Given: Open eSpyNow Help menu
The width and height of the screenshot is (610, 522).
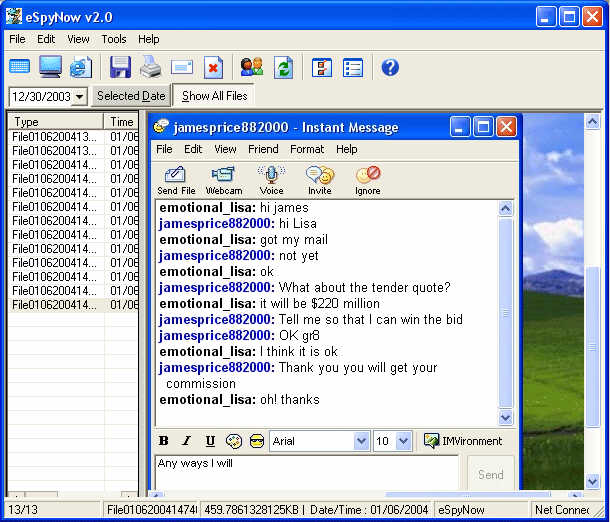Looking at the screenshot, I should tap(149, 39).
